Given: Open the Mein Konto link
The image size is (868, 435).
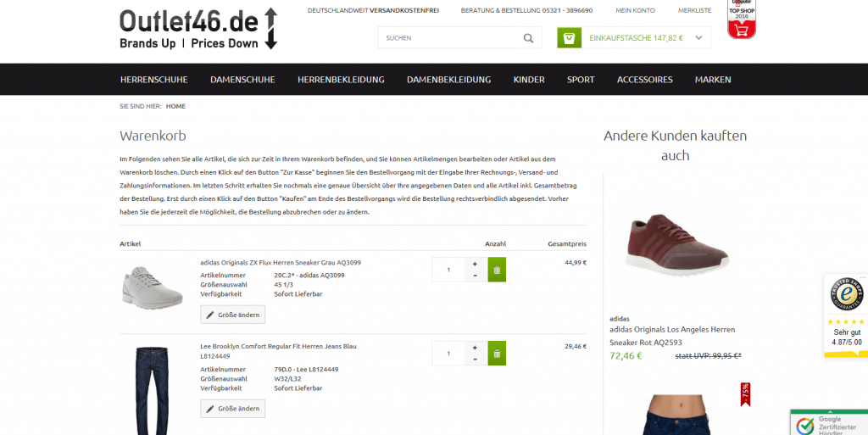Looking at the screenshot, I should click(635, 10).
